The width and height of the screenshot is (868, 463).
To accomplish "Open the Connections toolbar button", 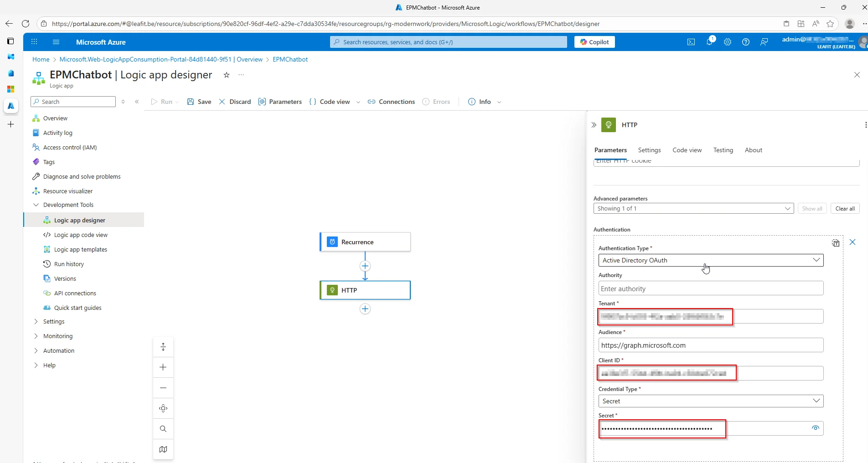I will (x=391, y=102).
